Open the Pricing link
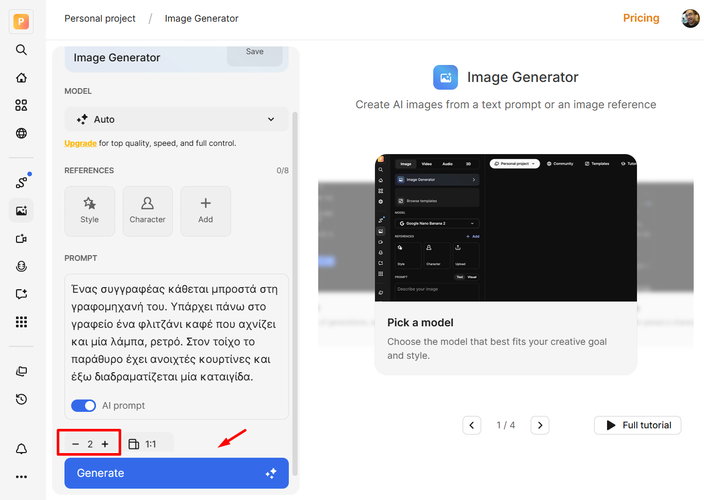Viewport: 704px width, 500px height. pyautogui.click(x=641, y=18)
